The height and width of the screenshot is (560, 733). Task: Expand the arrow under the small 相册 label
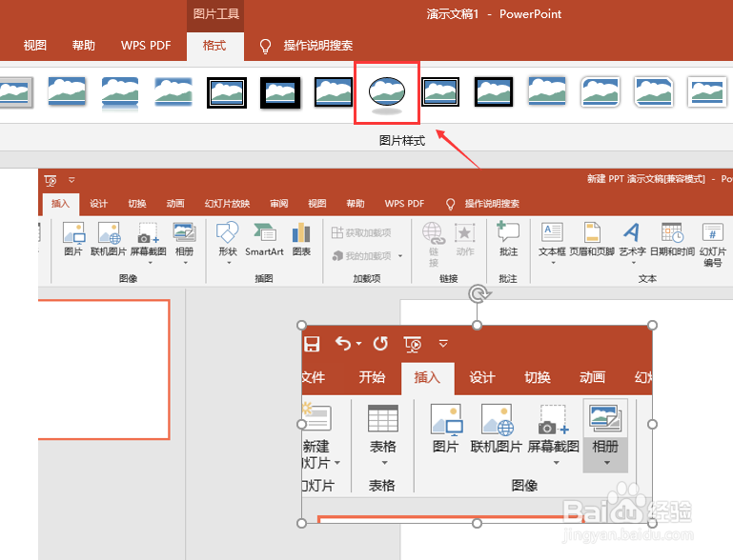tap(185, 263)
